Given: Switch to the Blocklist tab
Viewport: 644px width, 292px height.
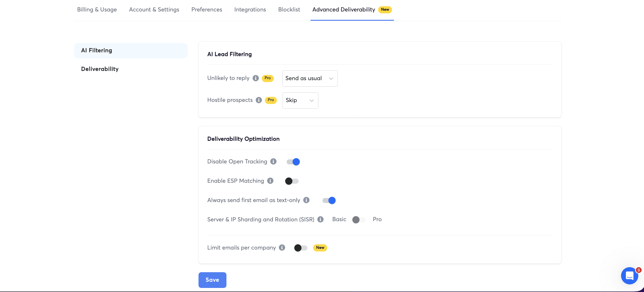Looking at the screenshot, I should point(289,10).
